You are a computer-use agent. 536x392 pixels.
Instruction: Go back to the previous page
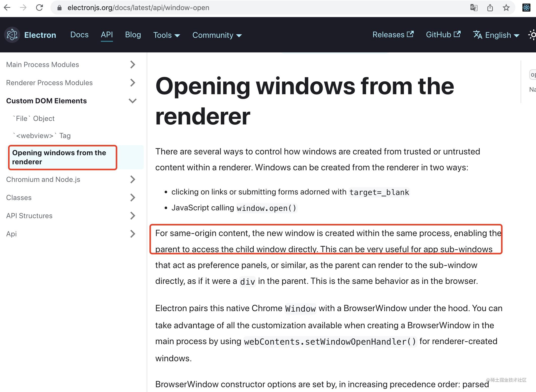(x=7, y=8)
